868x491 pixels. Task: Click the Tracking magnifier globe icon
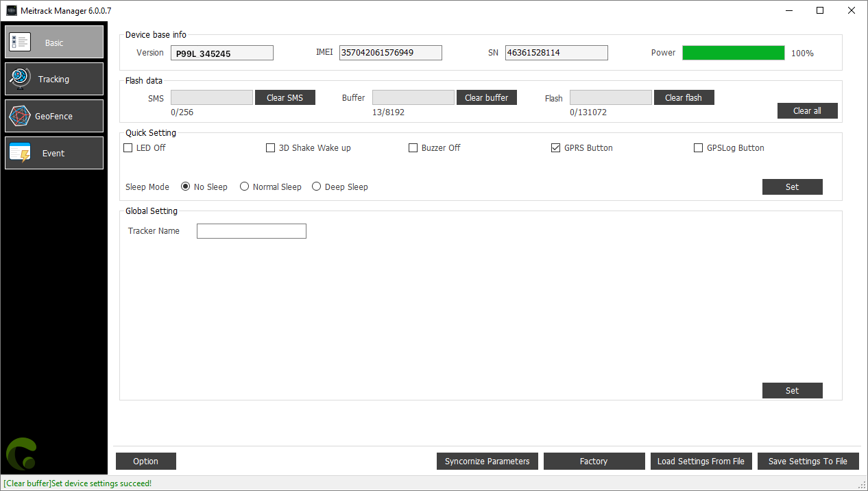tap(20, 79)
